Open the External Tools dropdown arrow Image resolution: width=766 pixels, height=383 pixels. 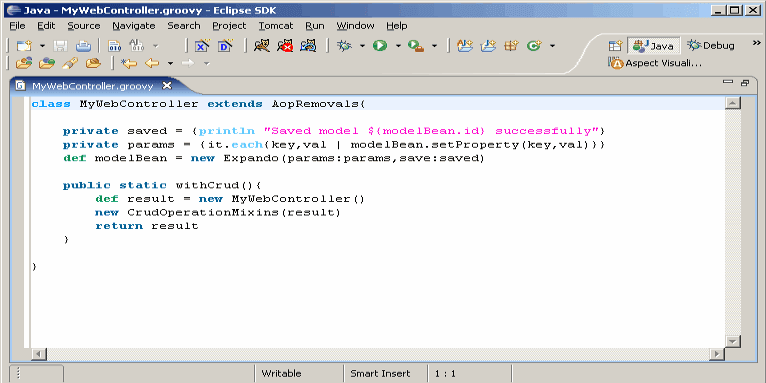click(x=434, y=46)
